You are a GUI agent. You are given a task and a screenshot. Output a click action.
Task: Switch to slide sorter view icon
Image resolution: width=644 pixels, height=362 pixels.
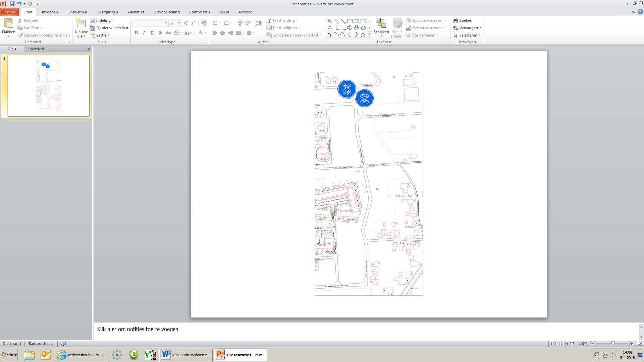559,344
